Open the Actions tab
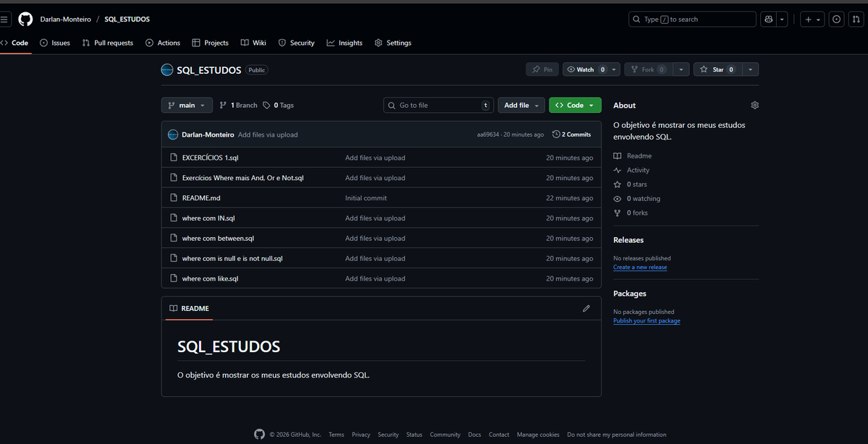The image size is (868, 444). coord(163,43)
